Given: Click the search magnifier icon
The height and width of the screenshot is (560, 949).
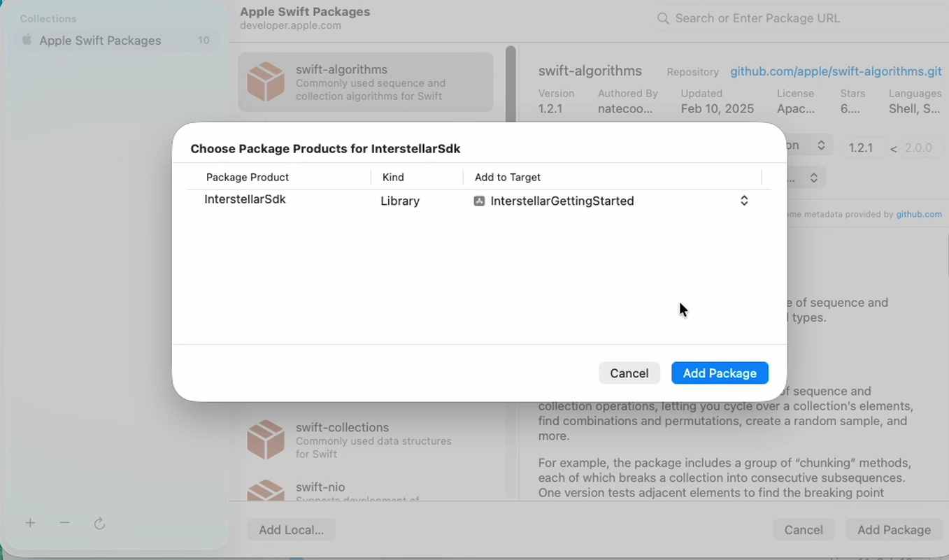Looking at the screenshot, I should pyautogui.click(x=663, y=19).
